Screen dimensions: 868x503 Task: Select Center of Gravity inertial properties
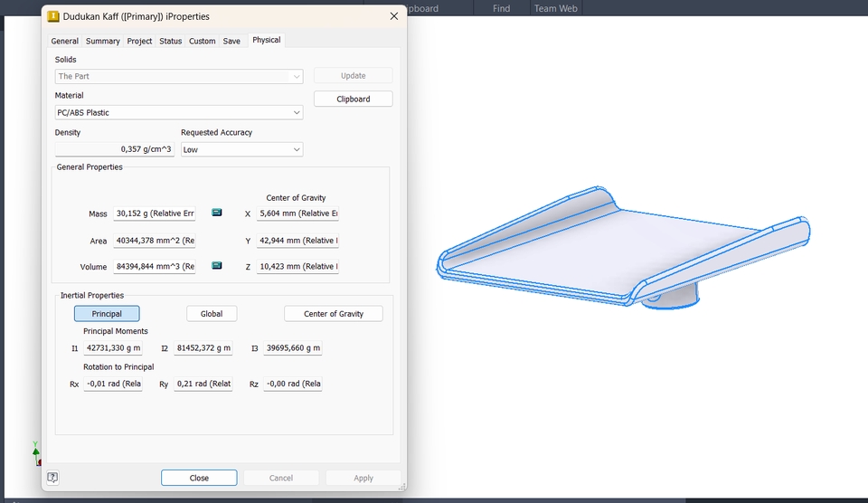[x=334, y=314]
